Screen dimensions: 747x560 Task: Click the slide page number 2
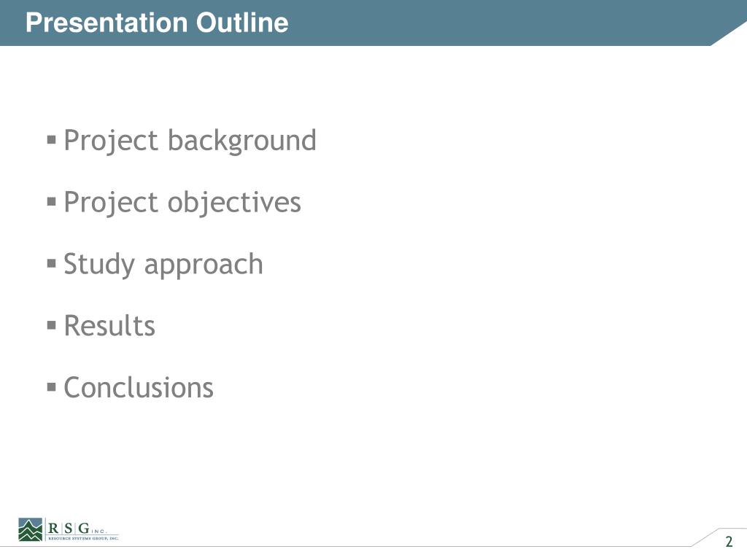click(729, 542)
